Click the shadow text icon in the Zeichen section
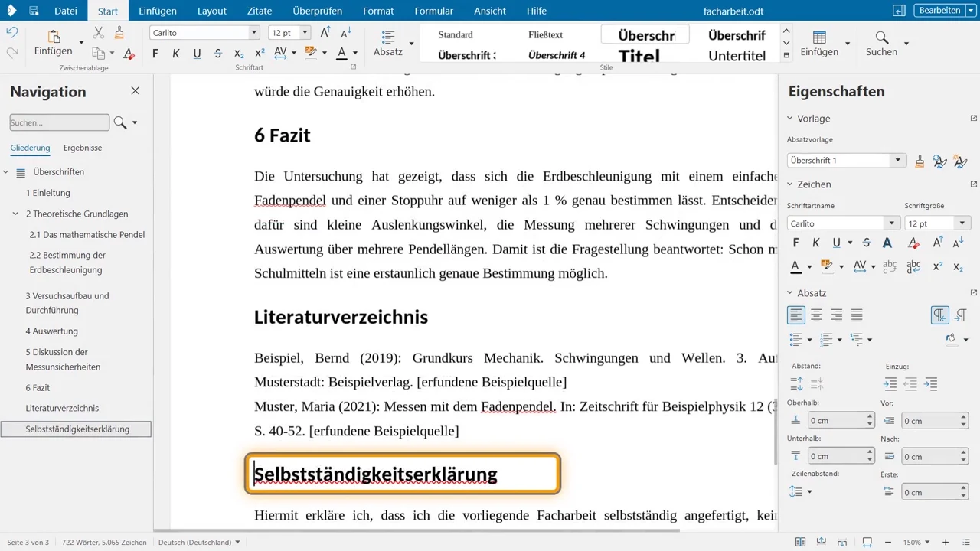 887,243
